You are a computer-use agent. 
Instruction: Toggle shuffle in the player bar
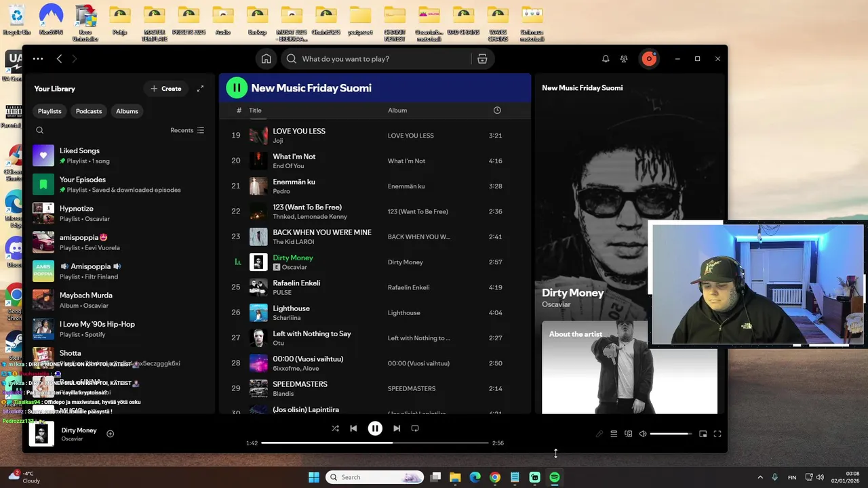click(x=335, y=428)
